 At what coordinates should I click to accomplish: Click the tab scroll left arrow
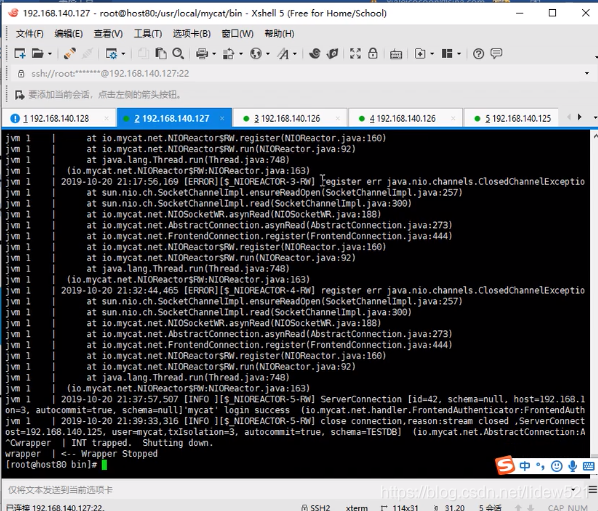point(569,117)
